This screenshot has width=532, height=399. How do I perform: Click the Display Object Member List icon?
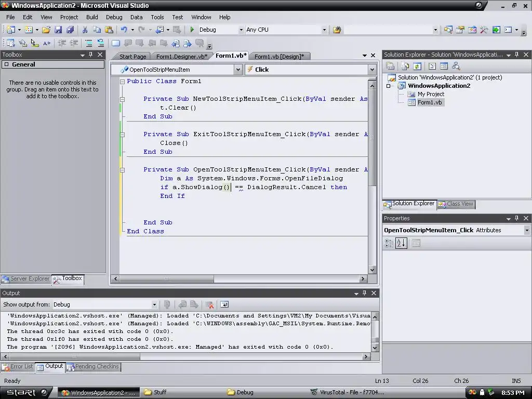(x=11, y=43)
